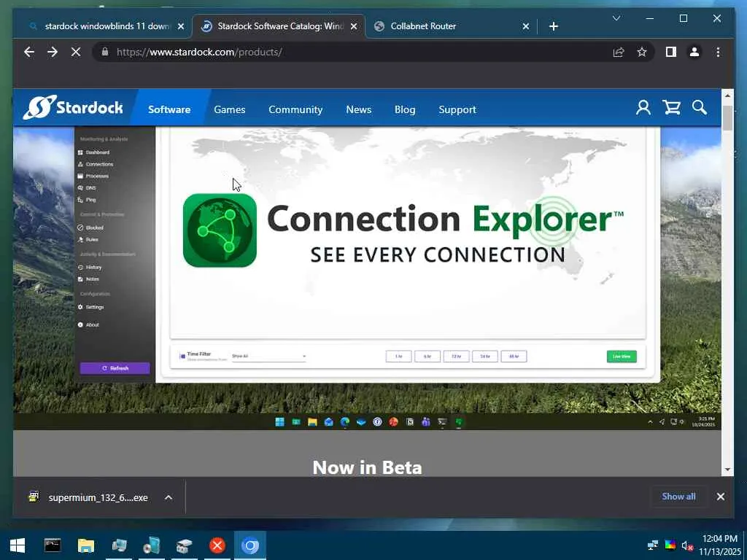747x560 pixels.
Task: Open the Windows Start menu
Action: pyautogui.click(x=18, y=545)
